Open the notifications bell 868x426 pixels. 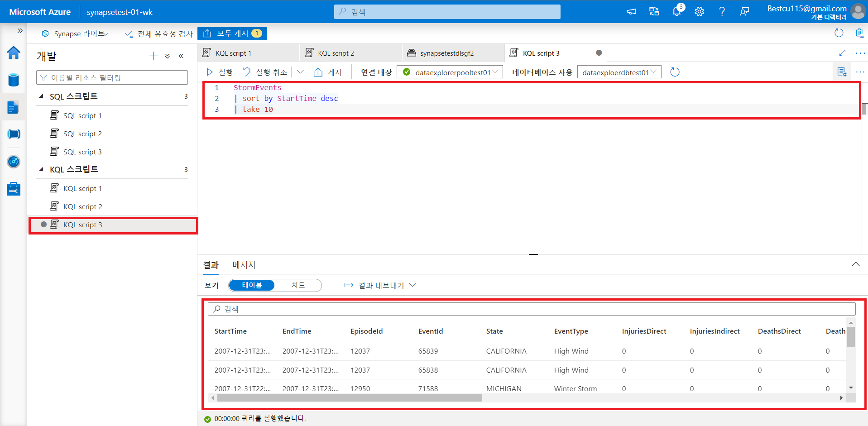point(677,12)
